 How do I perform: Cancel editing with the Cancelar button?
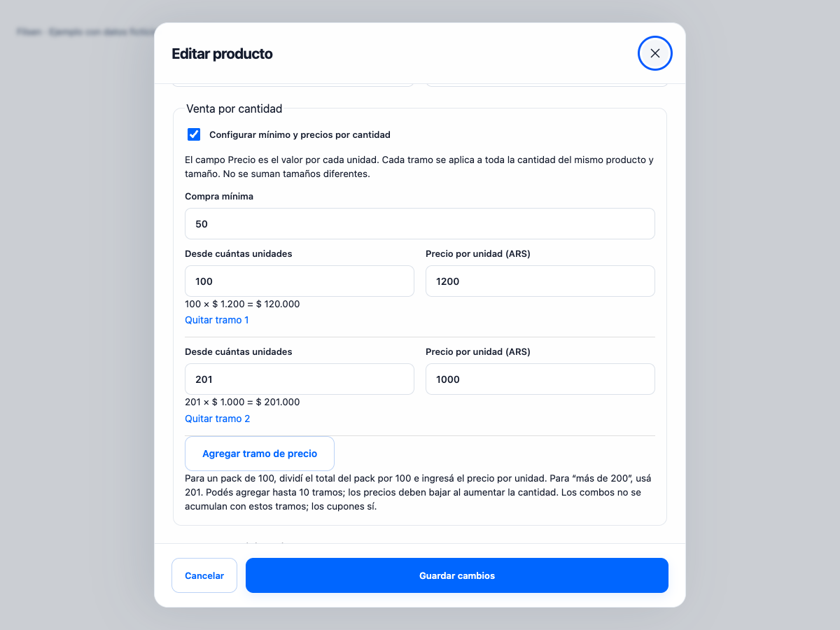tap(204, 575)
